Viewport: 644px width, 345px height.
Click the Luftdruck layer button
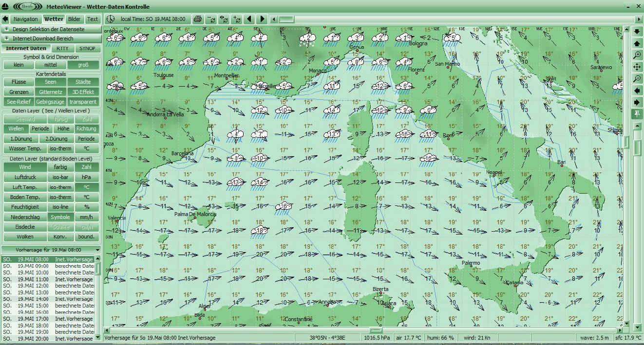(24, 177)
